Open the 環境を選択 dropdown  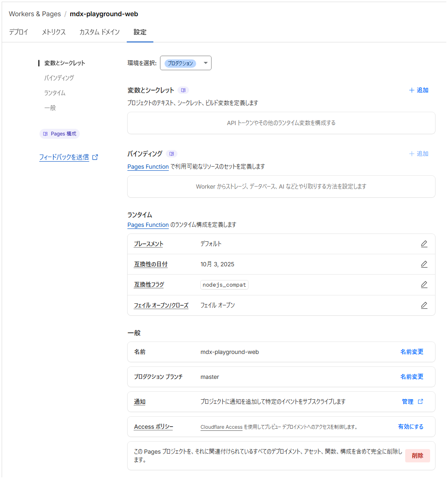click(186, 63)
